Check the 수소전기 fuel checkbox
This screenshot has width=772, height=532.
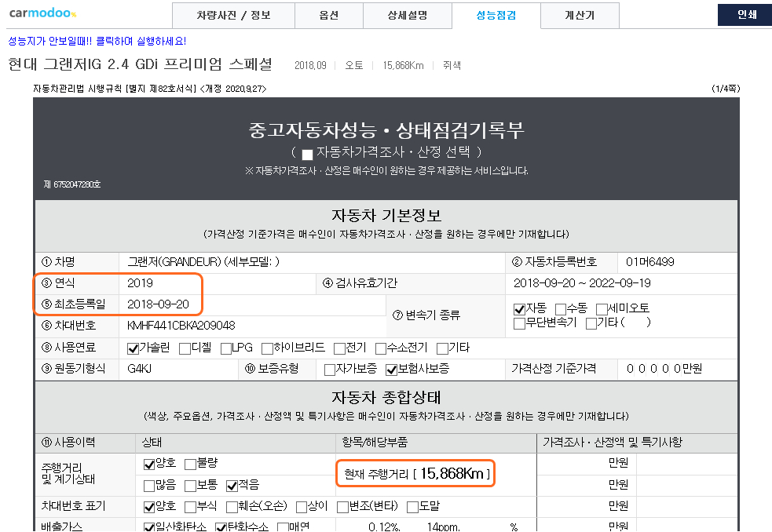tap(381, 349)
